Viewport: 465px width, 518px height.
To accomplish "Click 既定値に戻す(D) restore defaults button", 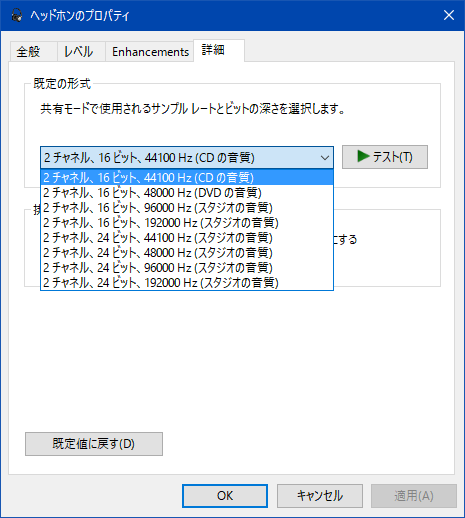I will 94,444.
